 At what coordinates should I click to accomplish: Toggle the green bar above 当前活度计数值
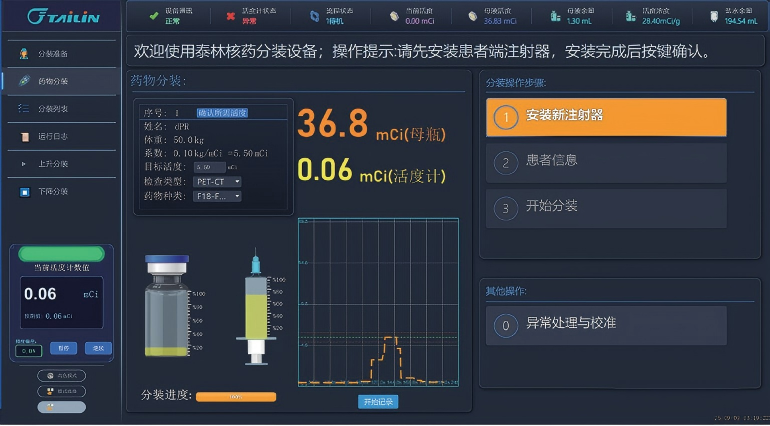coord(61,254)
